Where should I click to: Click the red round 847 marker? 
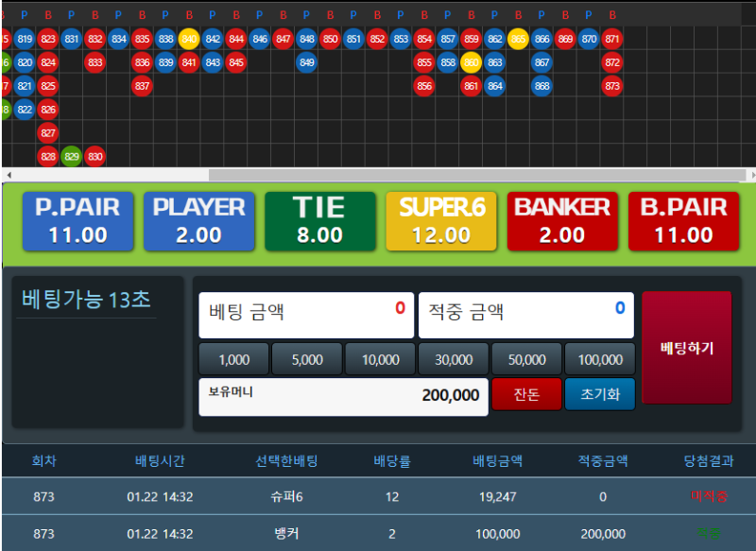click(283, 39)
